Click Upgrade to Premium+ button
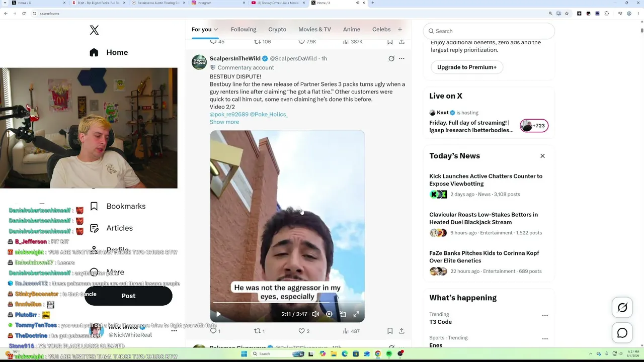Viewport: 644px width, 362px height. [x=467, y=67]
